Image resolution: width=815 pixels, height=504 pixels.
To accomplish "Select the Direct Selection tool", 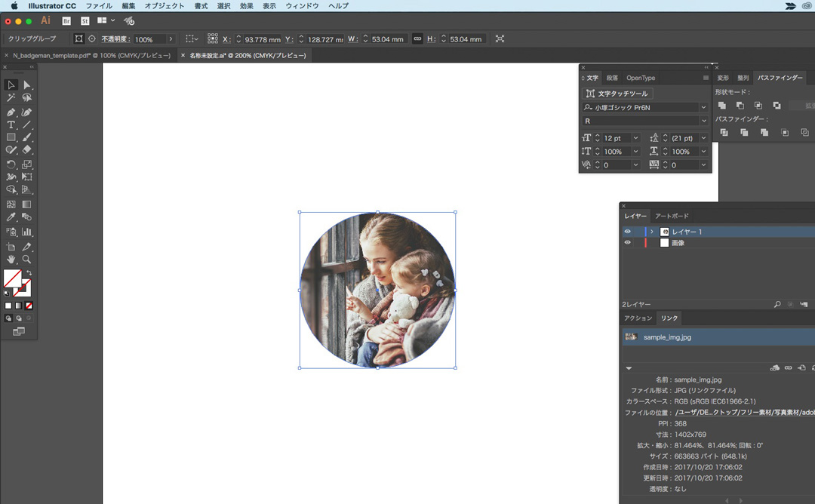I will pyautogui.click(x=27, y=85).
